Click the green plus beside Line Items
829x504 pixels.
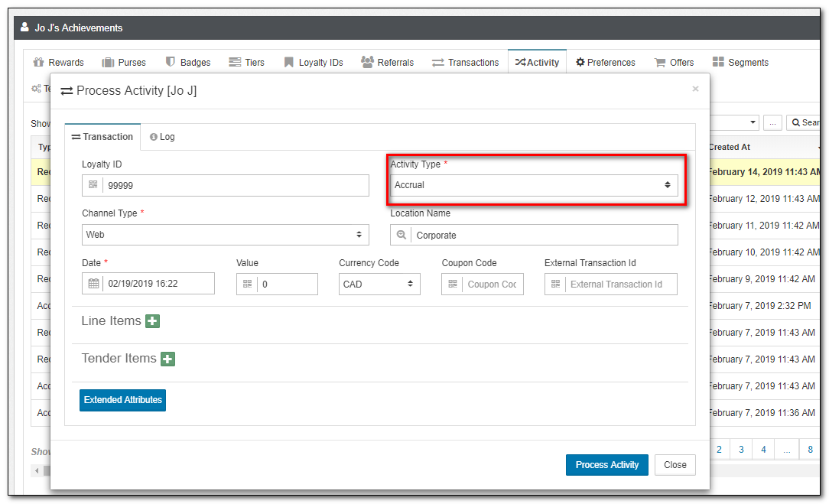pyautogui.click(x=152, y=321)
